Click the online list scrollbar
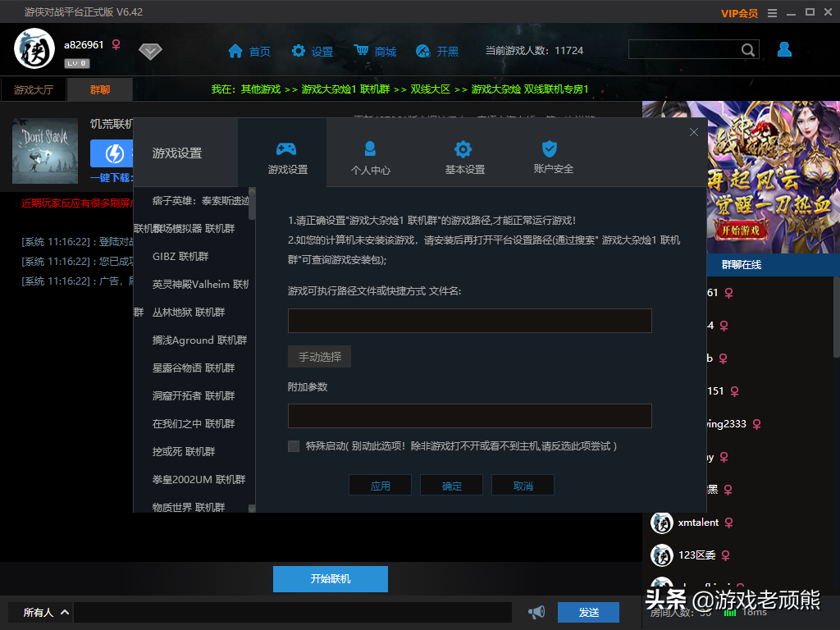 pos(836,317)
